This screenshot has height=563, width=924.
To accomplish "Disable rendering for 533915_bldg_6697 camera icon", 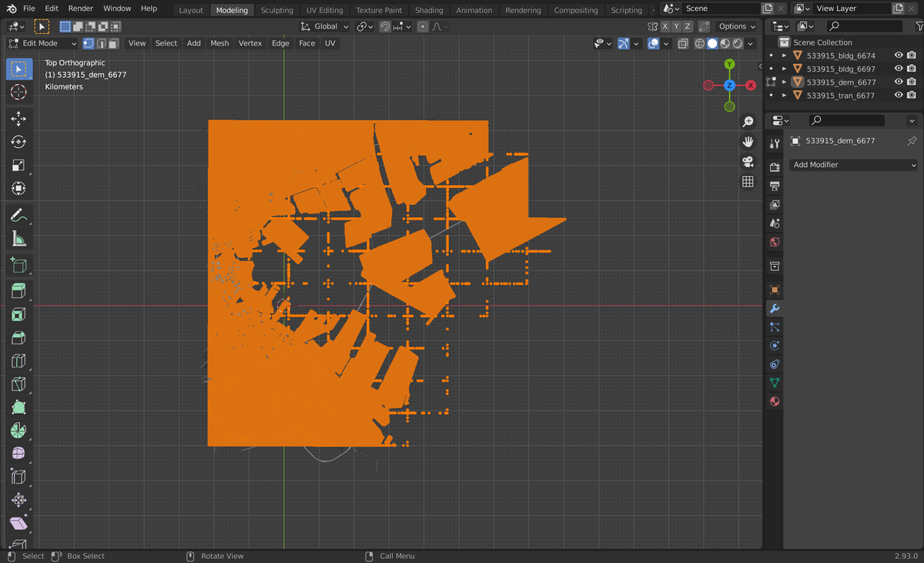I will click(x=912, y=69).
